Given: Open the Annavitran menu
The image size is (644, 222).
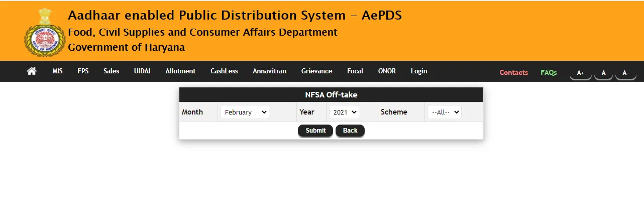Looking at the screenshot, I should [x=270, y=71].
